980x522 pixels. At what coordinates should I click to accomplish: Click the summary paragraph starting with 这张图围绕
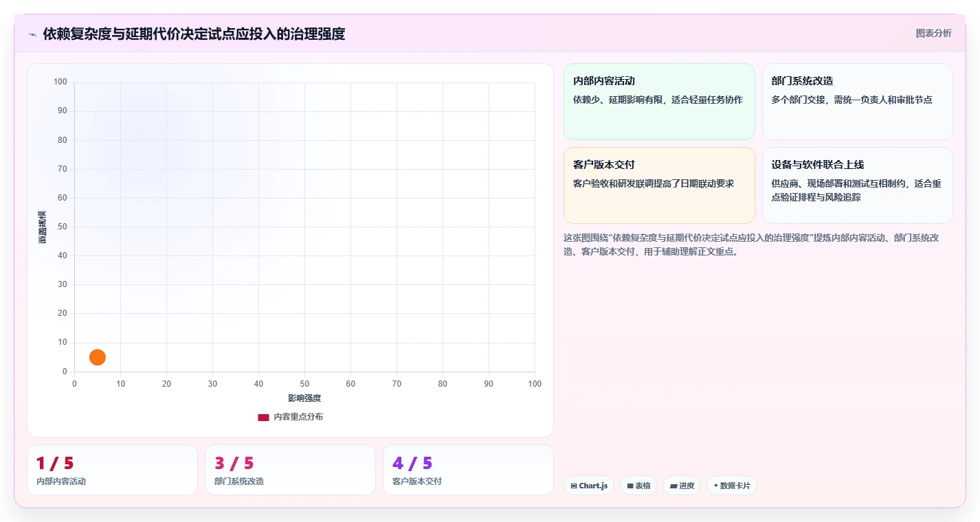(x=751, y=245)
